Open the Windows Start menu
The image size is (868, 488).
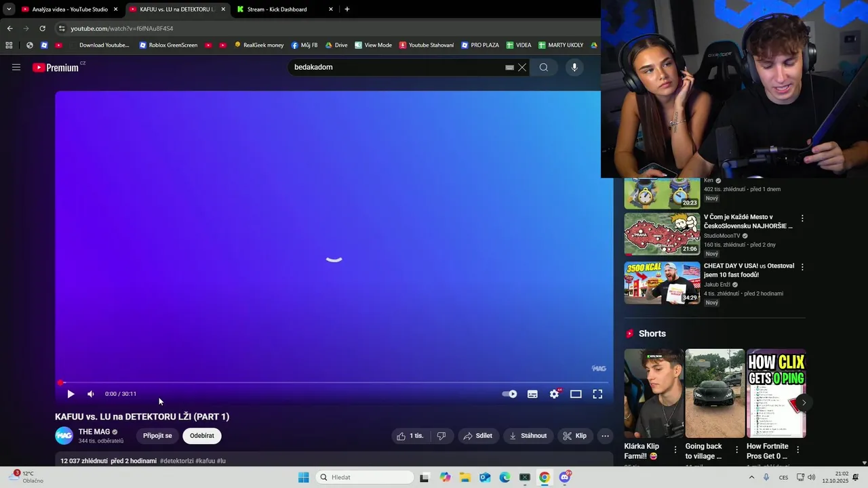click(304, 477)
